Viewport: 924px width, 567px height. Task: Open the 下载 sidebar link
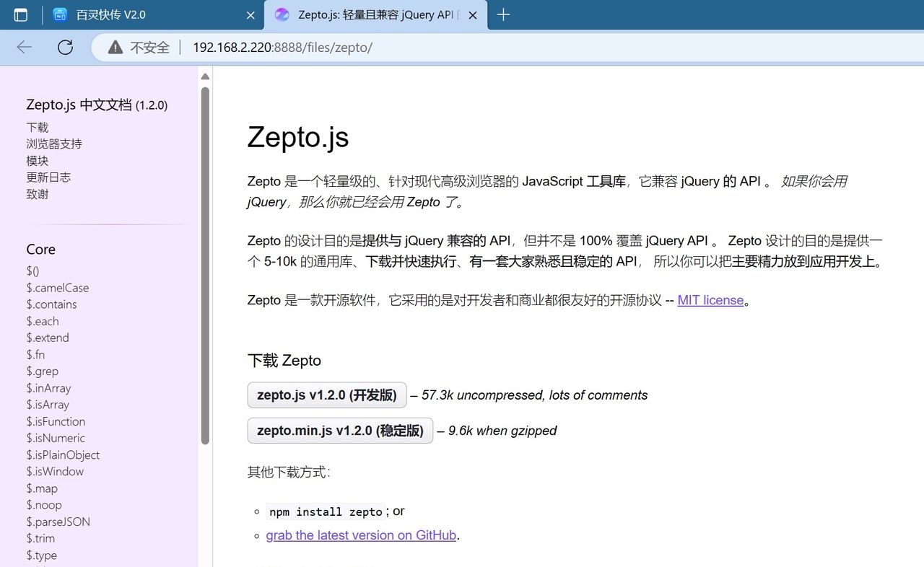[38, 127]
